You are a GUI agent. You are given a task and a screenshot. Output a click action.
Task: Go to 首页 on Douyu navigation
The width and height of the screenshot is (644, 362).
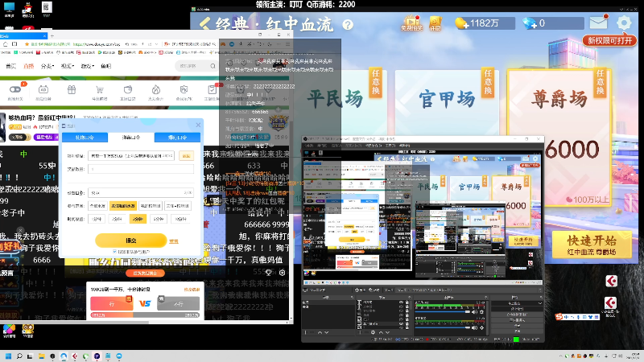coord(10,66)
